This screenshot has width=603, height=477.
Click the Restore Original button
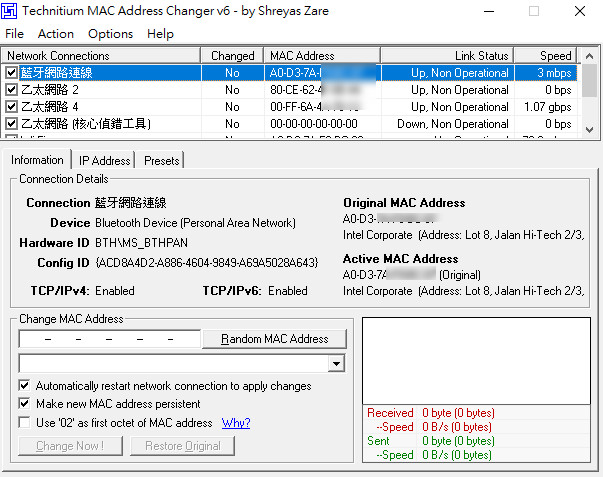[183, 446]
